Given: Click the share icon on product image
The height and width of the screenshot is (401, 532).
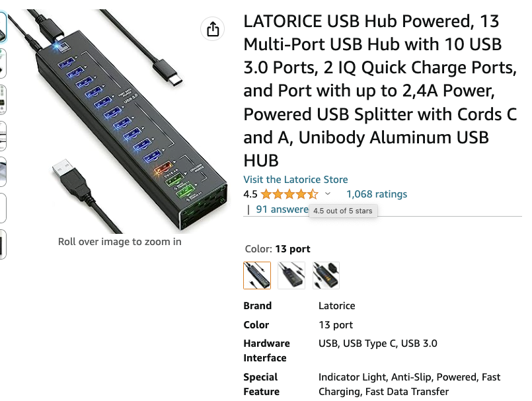Looking at the screenshot, I should [x=212, y=29].
